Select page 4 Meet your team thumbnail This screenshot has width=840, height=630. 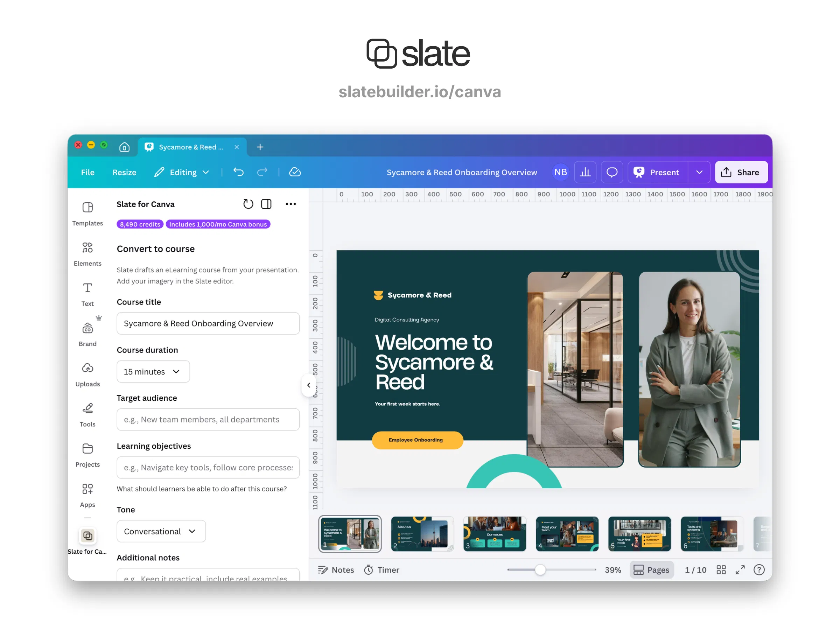[x=567, y=533]
